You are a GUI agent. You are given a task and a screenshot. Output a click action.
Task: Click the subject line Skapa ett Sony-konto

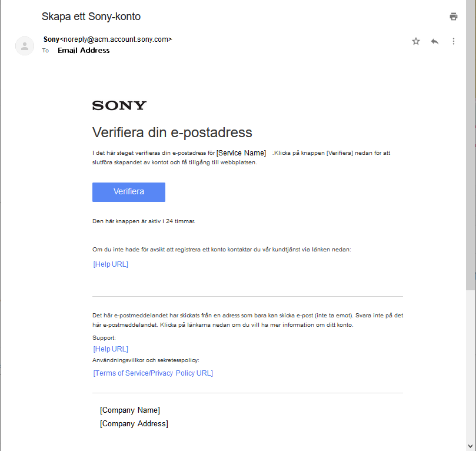click(91, 16)
